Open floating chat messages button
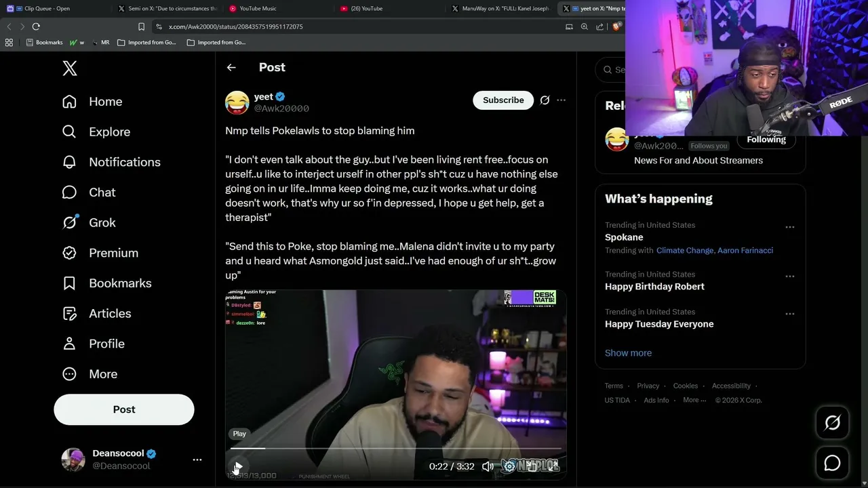Image resolution: width=868 pixels, height=488 pixels. [832, 463]
